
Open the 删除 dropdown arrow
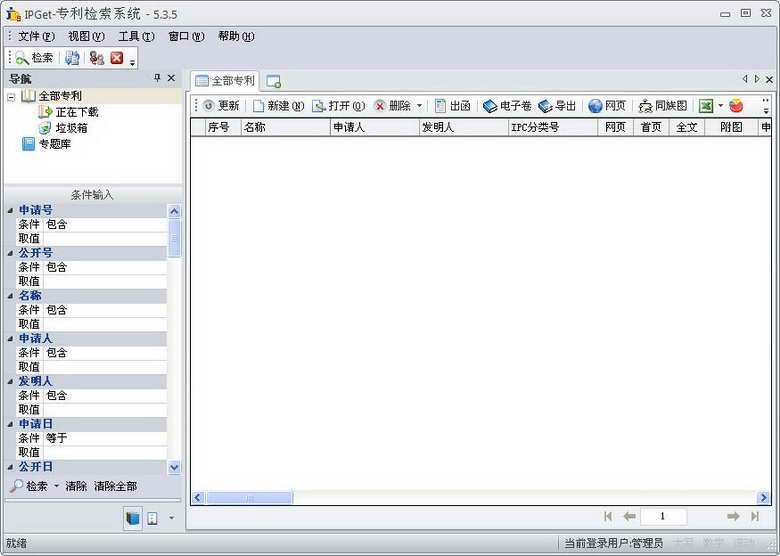[419, 106]
